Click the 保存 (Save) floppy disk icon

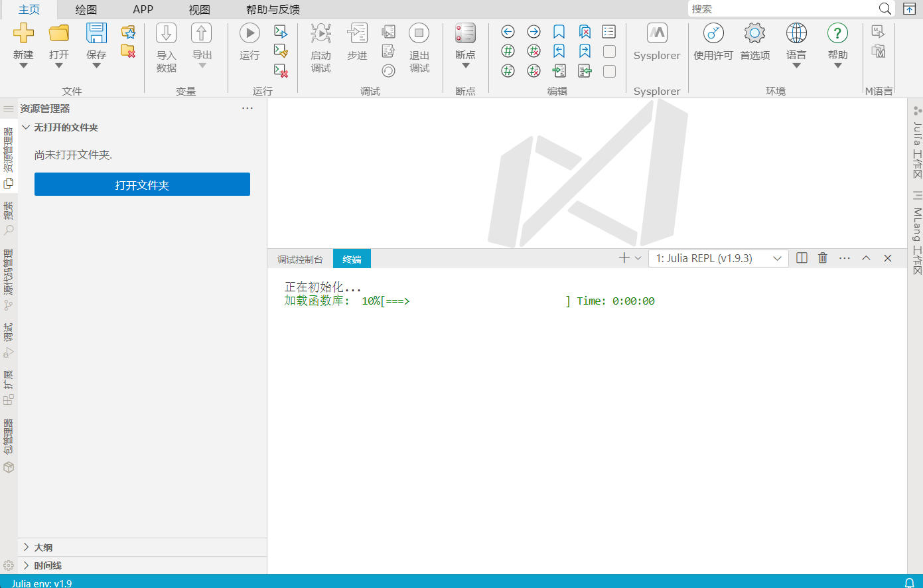click(x=96, y=33)
